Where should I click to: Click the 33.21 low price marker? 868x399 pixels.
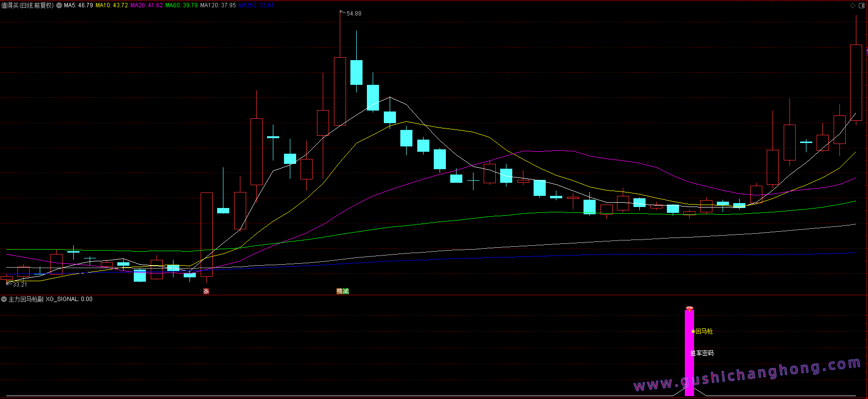pos(19,285)
